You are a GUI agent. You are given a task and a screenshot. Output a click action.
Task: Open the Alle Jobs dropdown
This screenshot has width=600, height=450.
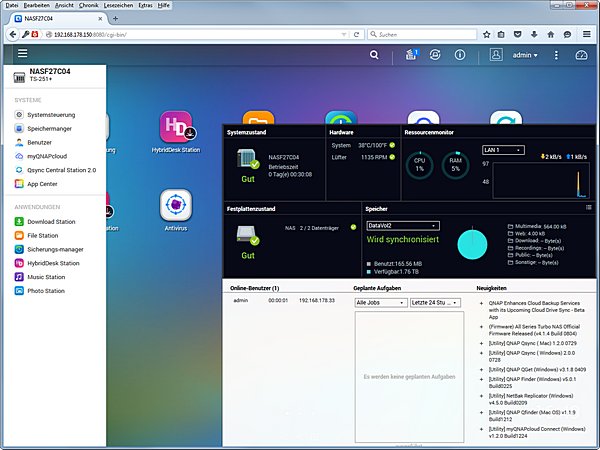(381, 303)
